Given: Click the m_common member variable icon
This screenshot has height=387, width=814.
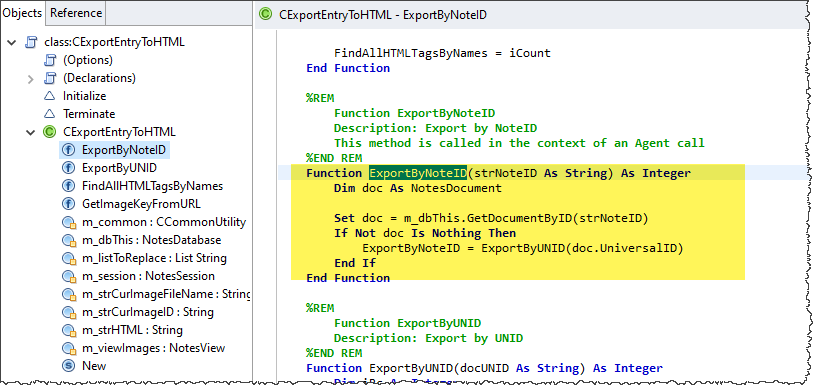Looking at the screenshot, I should tap(69, 222).
